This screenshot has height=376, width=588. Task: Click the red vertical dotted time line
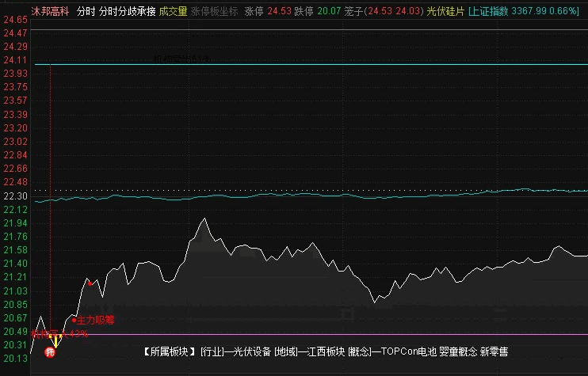click(50, 199)
